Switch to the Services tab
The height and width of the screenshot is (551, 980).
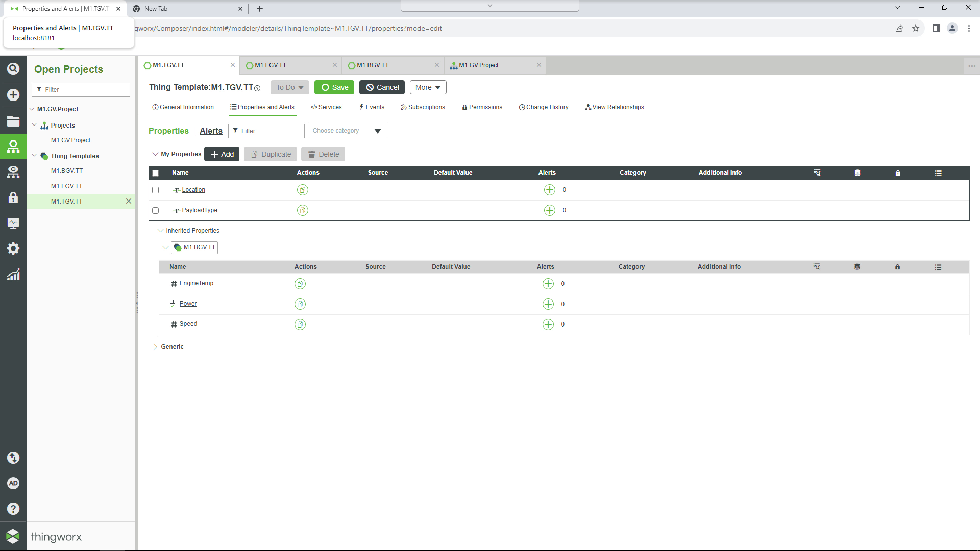327,107
